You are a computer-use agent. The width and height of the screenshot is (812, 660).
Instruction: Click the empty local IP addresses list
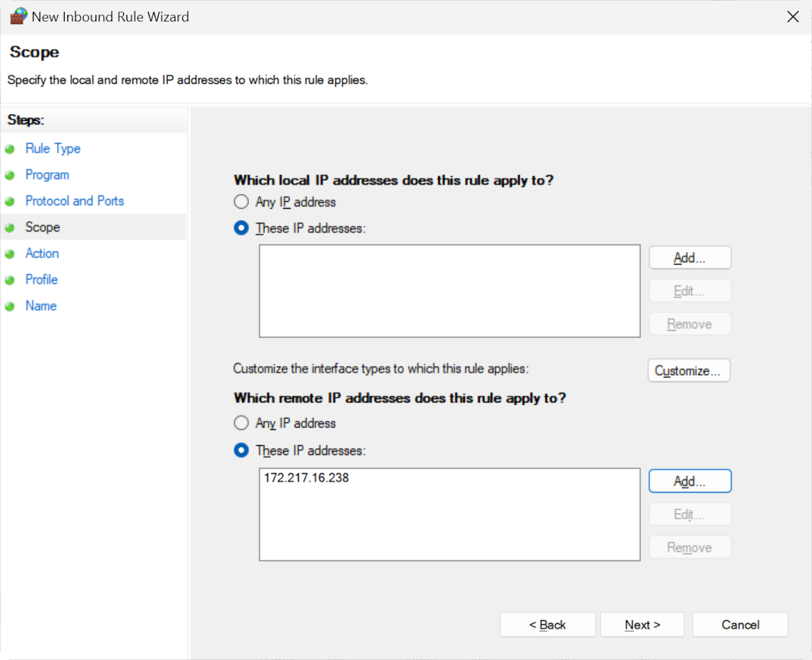(449, 291)
